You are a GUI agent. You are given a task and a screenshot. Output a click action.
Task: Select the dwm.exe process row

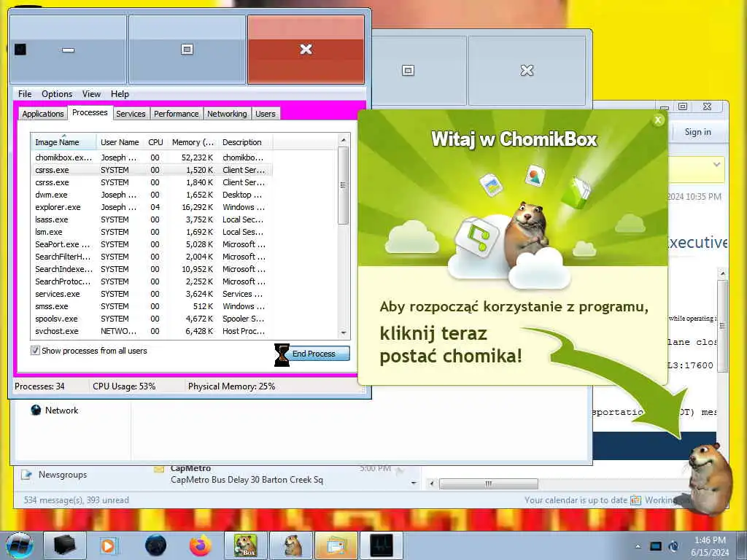[152, 195]
